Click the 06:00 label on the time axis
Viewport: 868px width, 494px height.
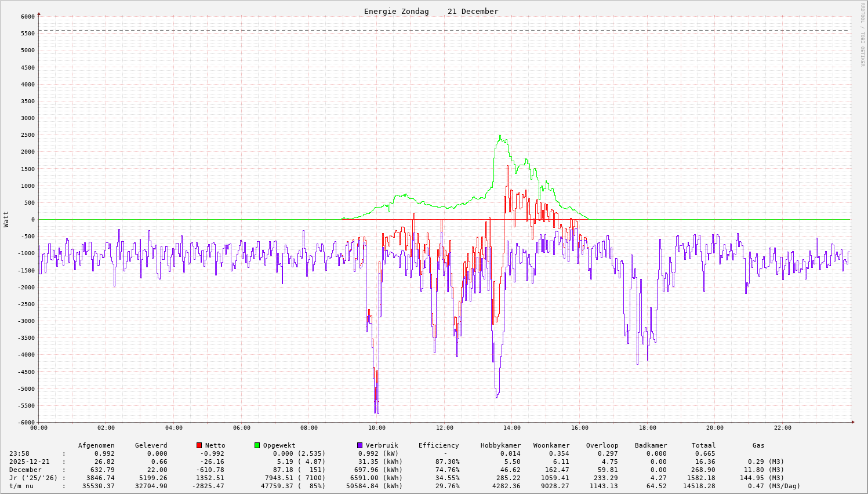pyautogui.click(x=241, y=428)
